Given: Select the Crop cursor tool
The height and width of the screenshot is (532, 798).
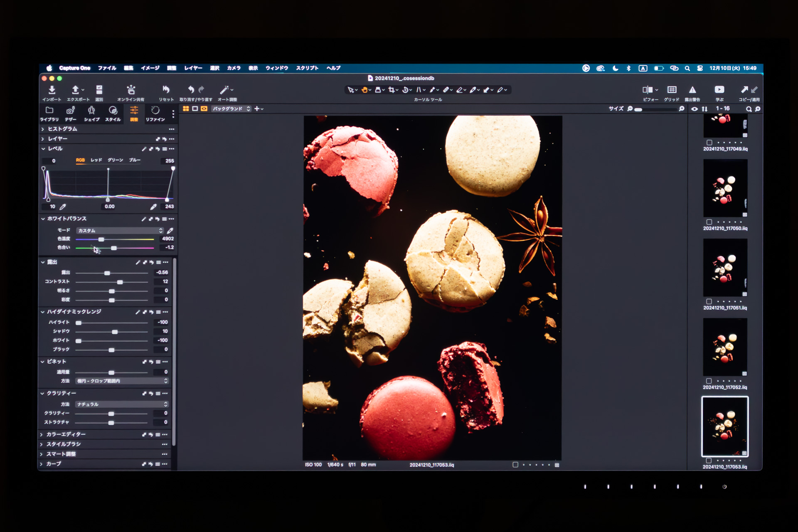Looking at the screenshot, I should [x=391, y=90].
